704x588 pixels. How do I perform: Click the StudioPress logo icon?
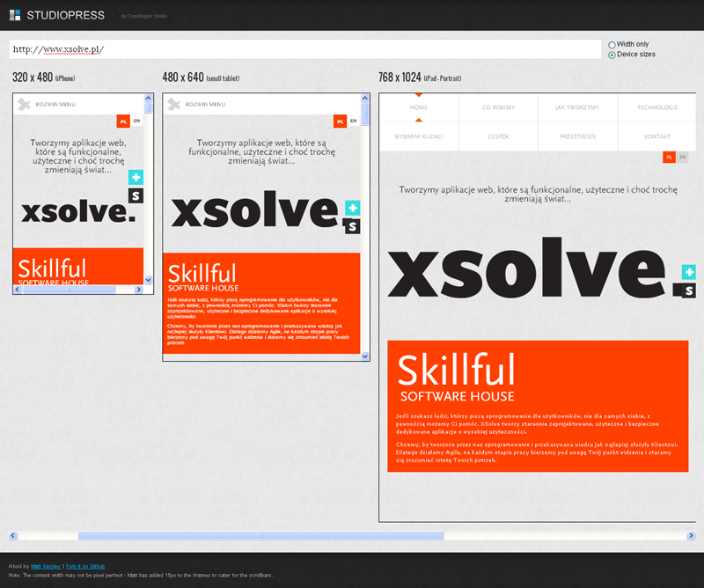pos(15,15)
